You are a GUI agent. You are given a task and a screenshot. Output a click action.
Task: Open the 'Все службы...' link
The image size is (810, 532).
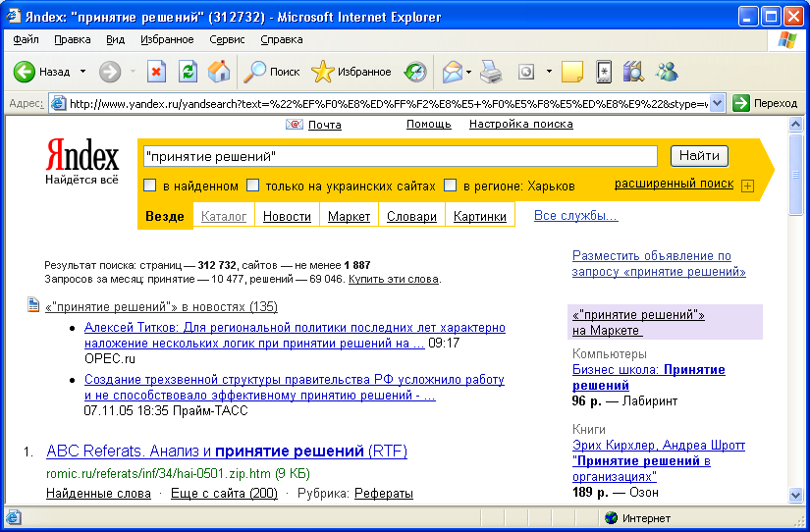pyautogui.click(x=575, y=215)
